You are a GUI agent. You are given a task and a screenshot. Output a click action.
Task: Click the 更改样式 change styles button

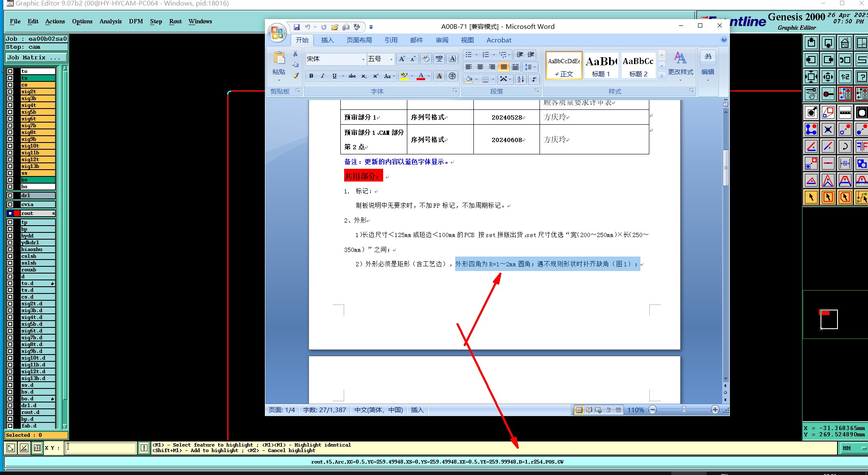tap(680, 64)
